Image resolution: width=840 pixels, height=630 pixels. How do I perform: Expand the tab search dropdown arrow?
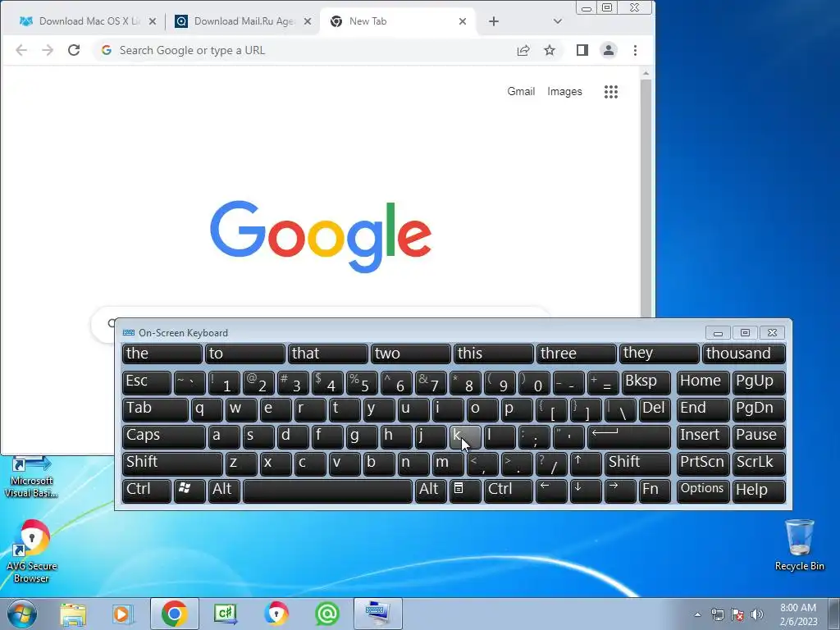558,21
